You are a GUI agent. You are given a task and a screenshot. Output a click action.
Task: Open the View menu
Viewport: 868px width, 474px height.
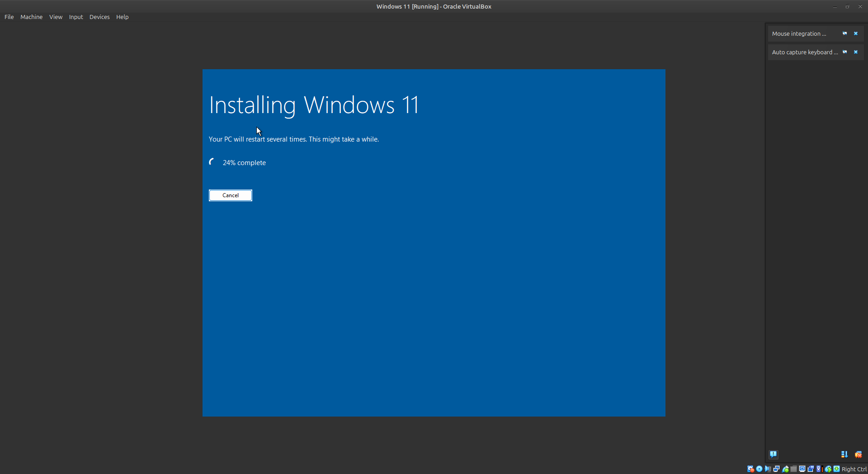pyautogui.click(x=56, y=17)
